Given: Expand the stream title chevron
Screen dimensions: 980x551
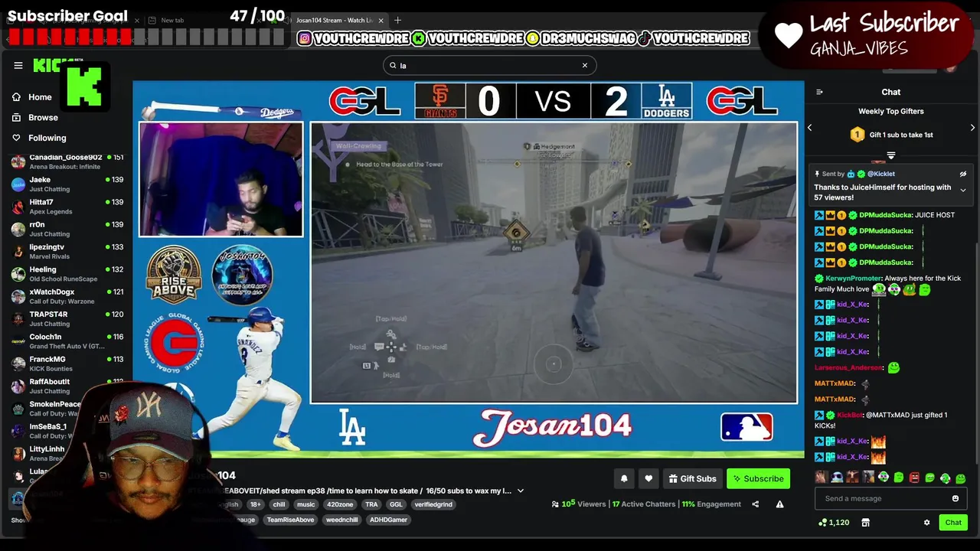Looking at the screenshot, I should [x=521, y=491].
